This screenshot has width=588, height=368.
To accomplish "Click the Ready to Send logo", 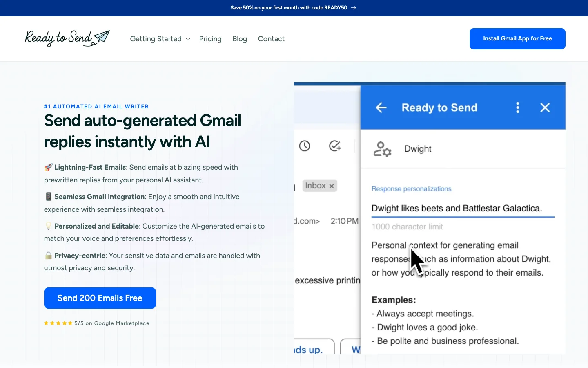I will pyautogui.click(x=67, y=38).
